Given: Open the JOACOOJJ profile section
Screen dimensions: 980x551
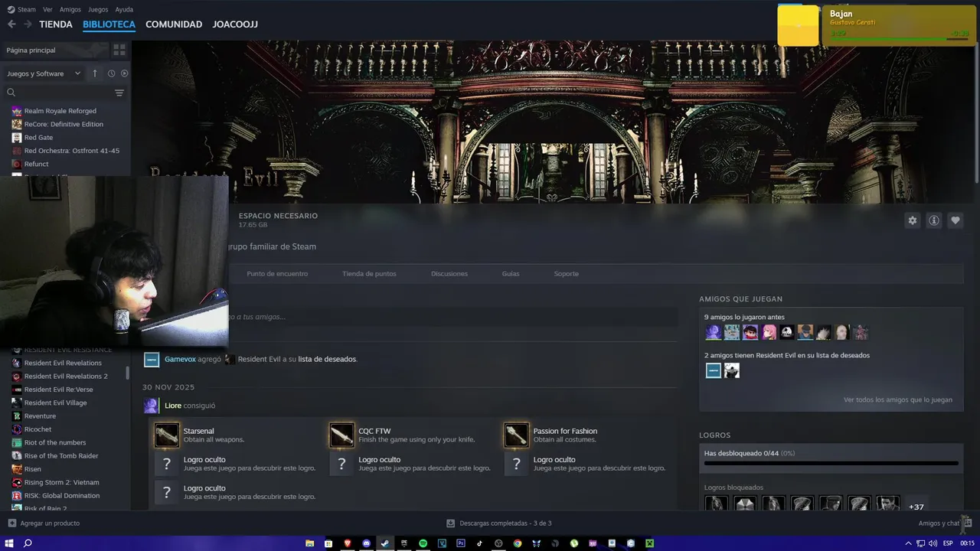Looking at the screenshot, I should coord(235,24).
